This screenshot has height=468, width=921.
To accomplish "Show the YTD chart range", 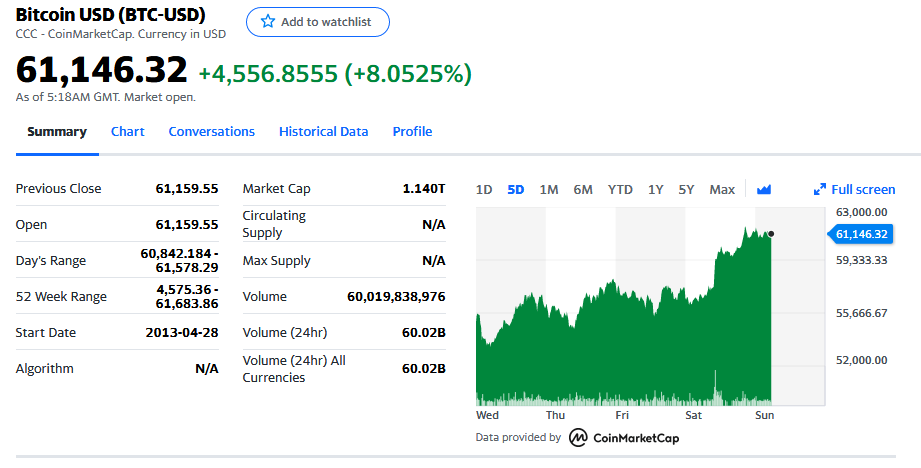I will [x=620, y=190].
